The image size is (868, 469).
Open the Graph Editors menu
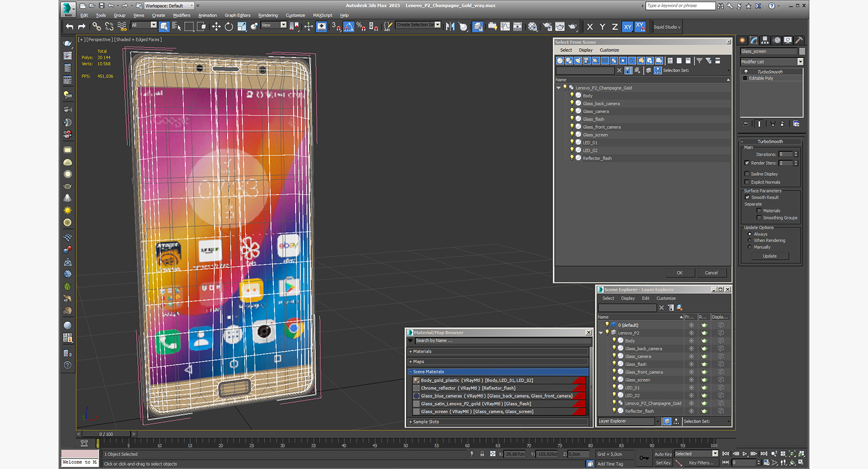(238, 15)
